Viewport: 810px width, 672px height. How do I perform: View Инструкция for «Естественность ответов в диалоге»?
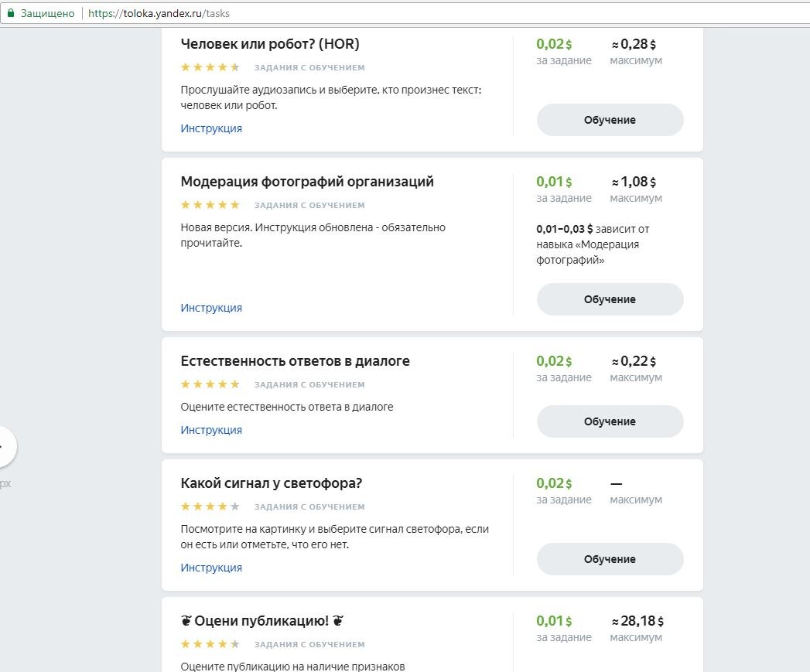pyautogui.click(x=211, y=429)
